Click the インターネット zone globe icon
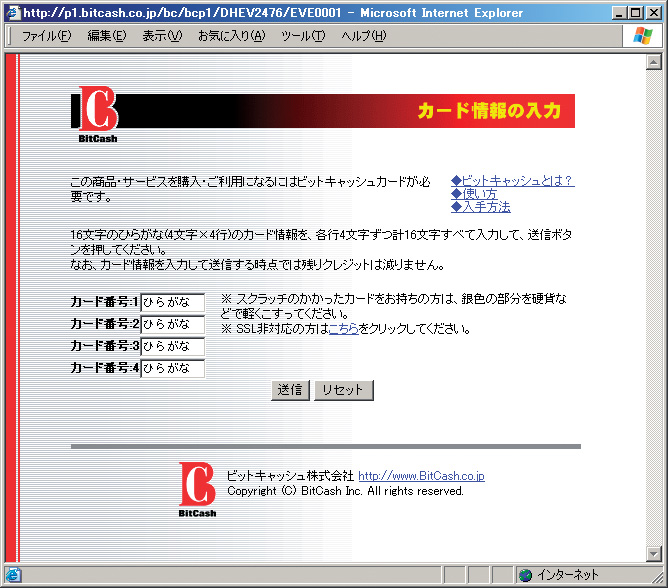This screenshot has height=588, width=668. [526, 575]
